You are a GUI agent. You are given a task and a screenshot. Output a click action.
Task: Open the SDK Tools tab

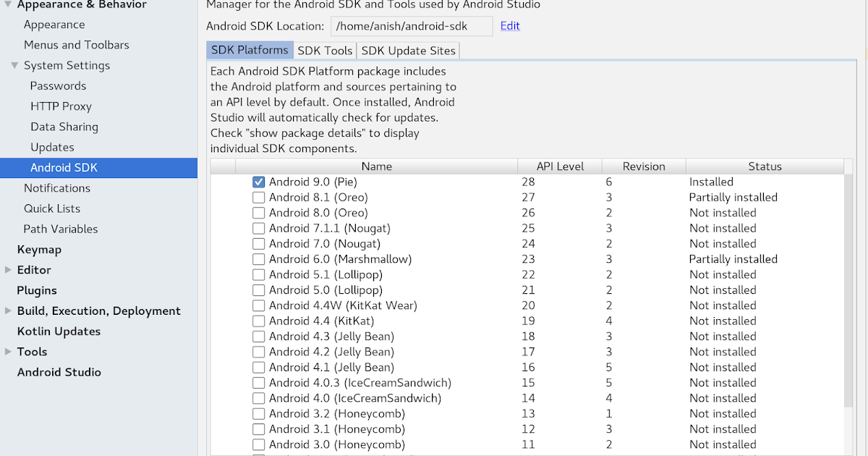point(325,51)
